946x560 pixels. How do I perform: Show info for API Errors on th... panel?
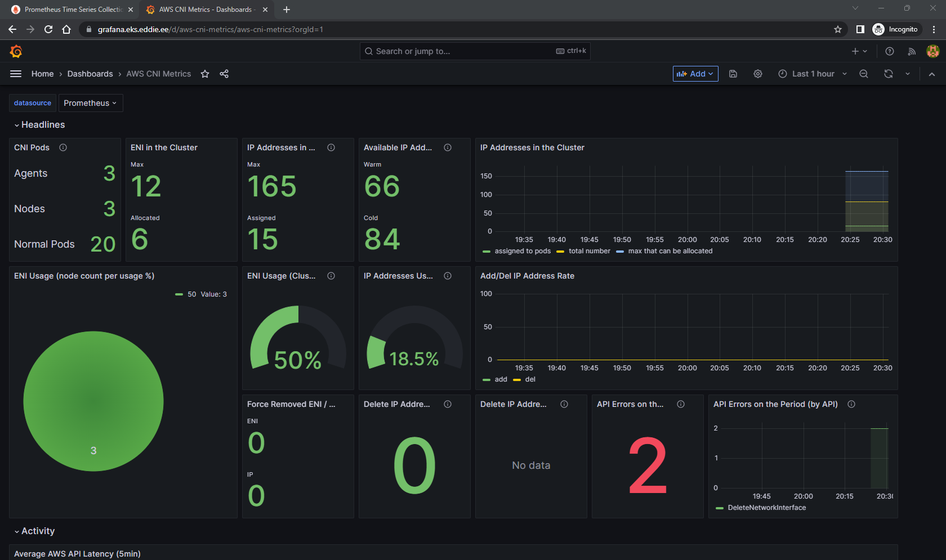point(681,404)
